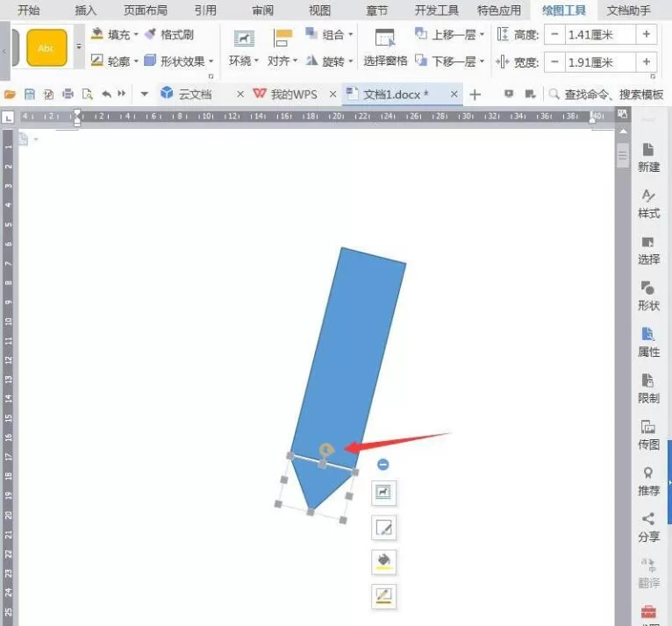Open sidebar 样式 panel
672x626 pixels.
coord(648,203)
